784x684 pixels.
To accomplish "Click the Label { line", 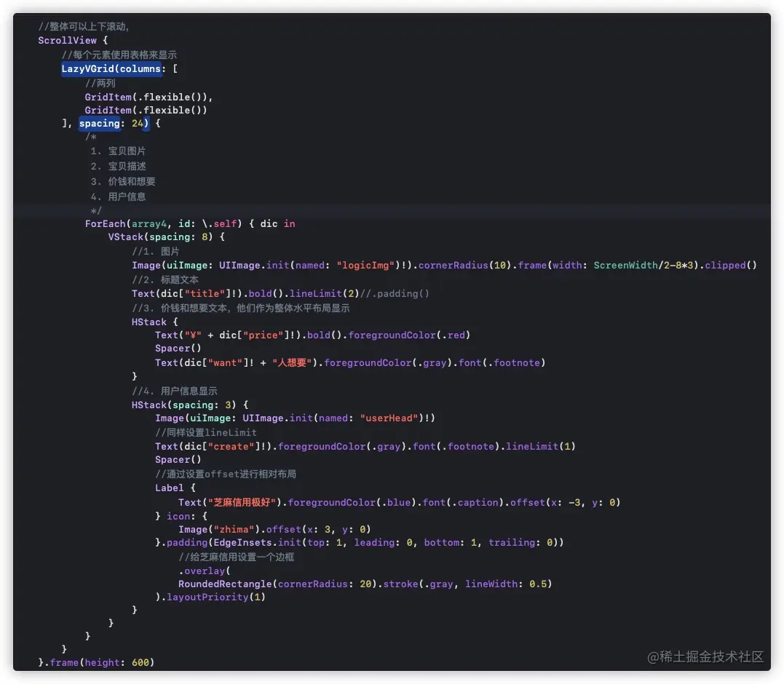I will pos(175,488).
